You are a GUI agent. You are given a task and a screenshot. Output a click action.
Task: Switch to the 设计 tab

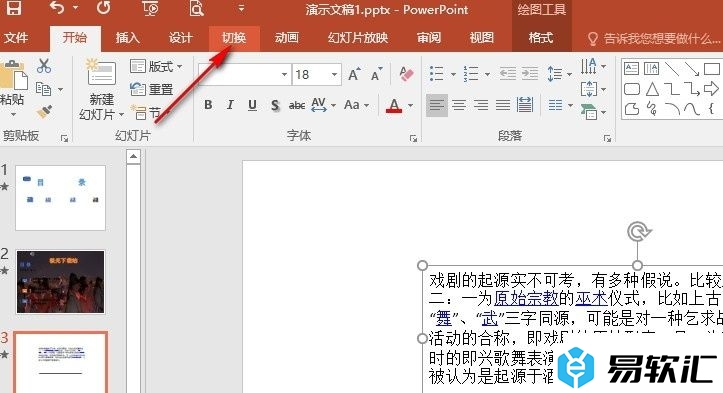click(x=180, y=38)
